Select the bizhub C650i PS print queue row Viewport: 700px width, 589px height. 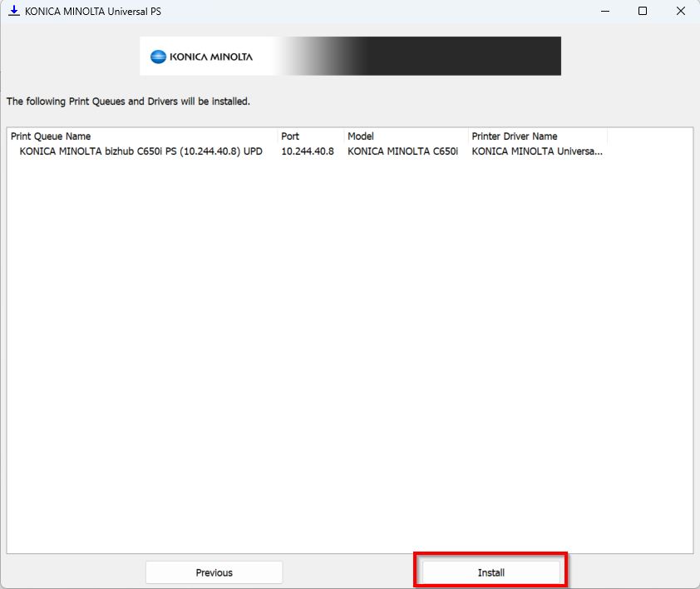[140, 151]
